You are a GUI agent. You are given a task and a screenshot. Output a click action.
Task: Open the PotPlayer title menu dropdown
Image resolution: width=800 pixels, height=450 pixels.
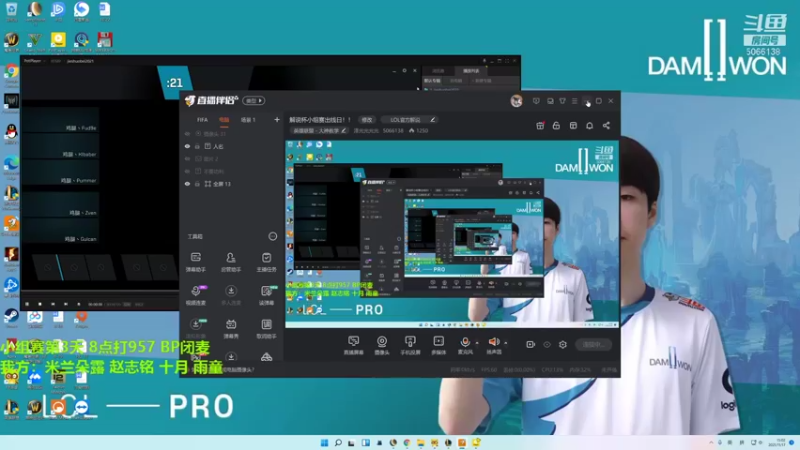34,61
